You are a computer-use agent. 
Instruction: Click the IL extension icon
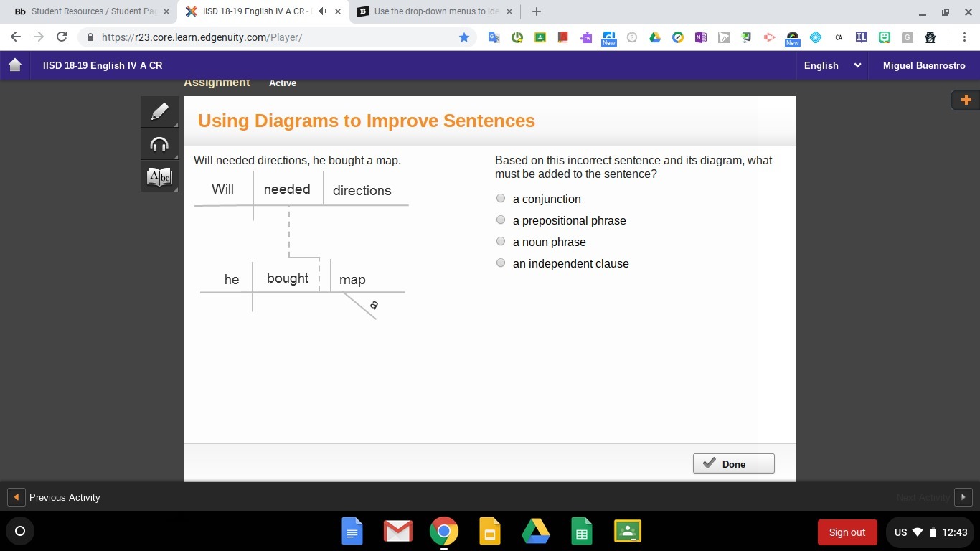[862, 37]
